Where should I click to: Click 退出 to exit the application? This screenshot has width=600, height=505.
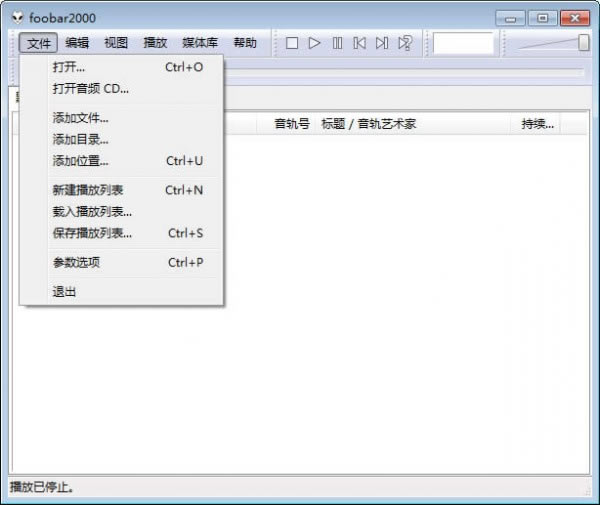pyautogui.click(x=64, y=292)
